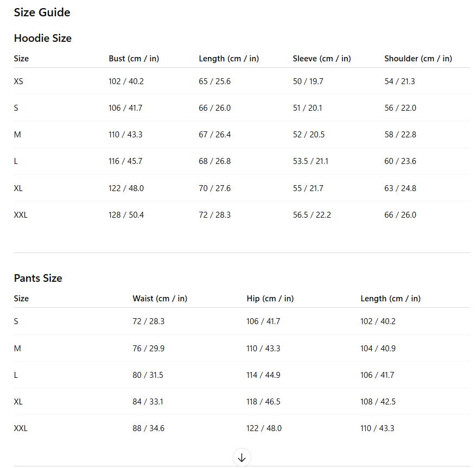This screenshot has width=476, height=468.
Task: Click the Sleeve (cm / in) column header
Action: click(x=321, y=59)
